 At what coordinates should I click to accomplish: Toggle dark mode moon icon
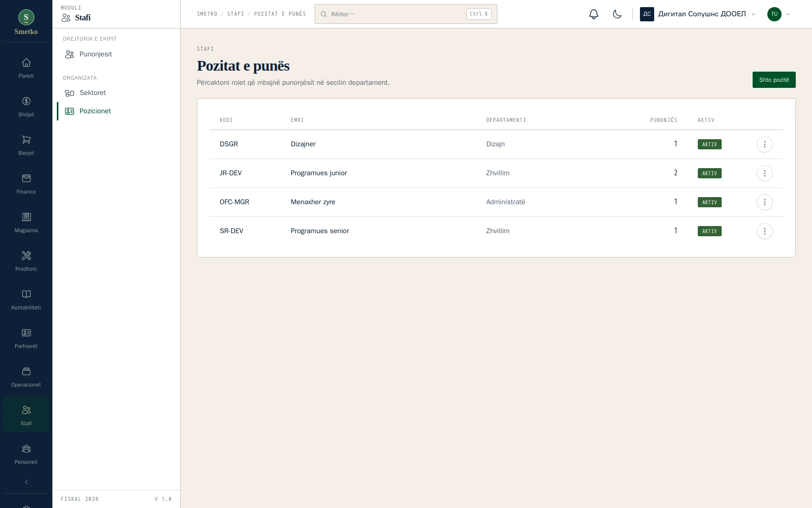617,14
